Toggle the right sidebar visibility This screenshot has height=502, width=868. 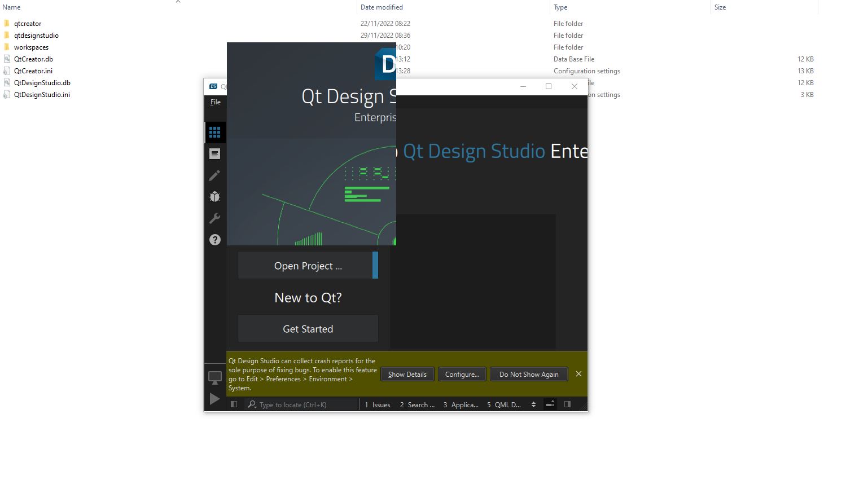(x=567, y=404)
